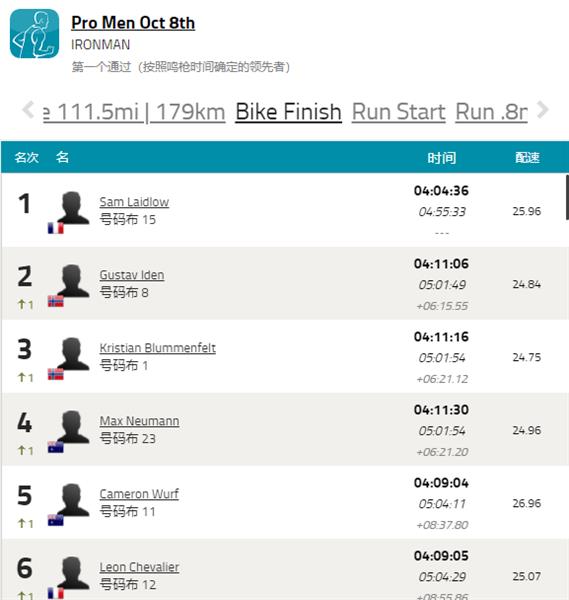Open Sam Laidlow's athlete name link
The height and width of the screenshot is (600, 569).
click(134, 202)
